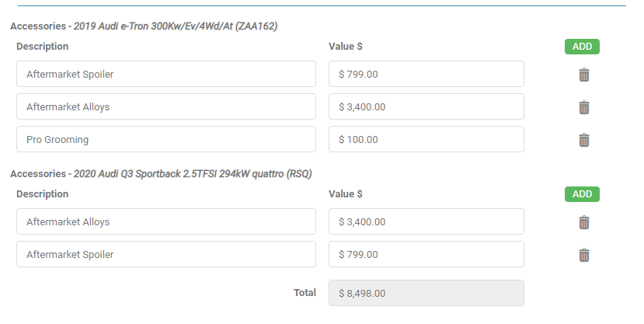Delete the e-Tron Aftermarket Alloys row
The image size is (644, 324).
coord(584,107)
